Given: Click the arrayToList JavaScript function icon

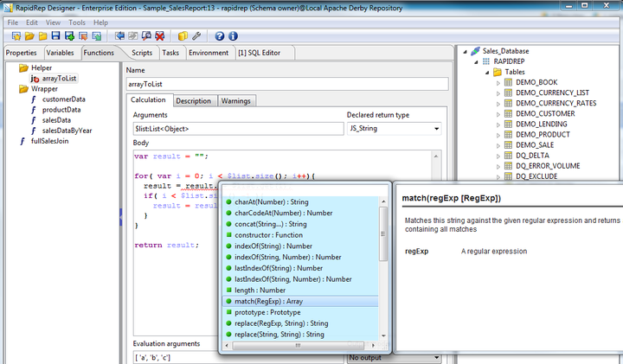Looking at the screenshot, I should point(35,79).
